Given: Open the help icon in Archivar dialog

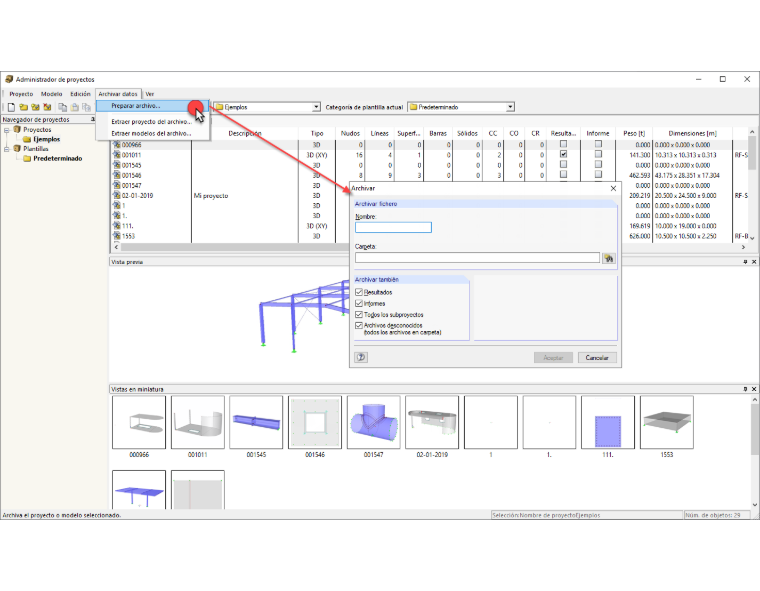Looking at the screenshot, I should [x=361, y=357].
